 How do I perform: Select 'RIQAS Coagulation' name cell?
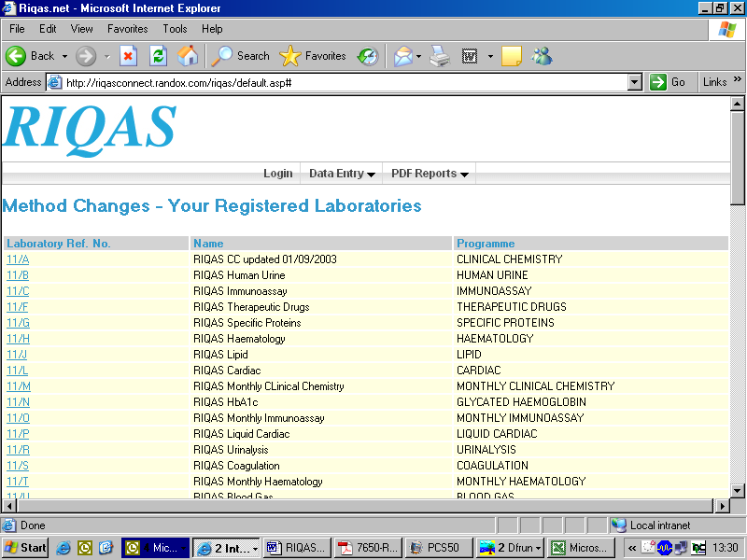click(321, 466)
